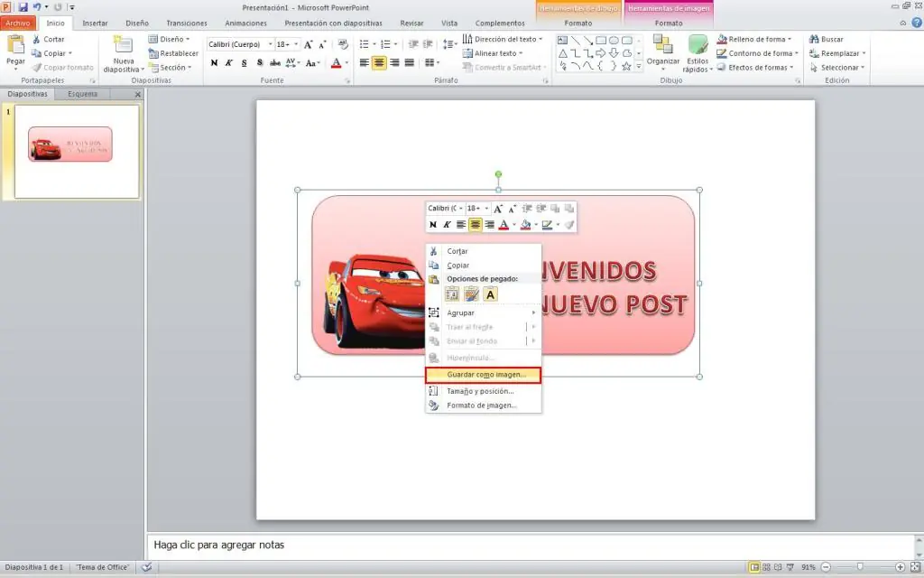Click Undo in the quick access toolbar
Screen dimensions: 924x578
37,7
